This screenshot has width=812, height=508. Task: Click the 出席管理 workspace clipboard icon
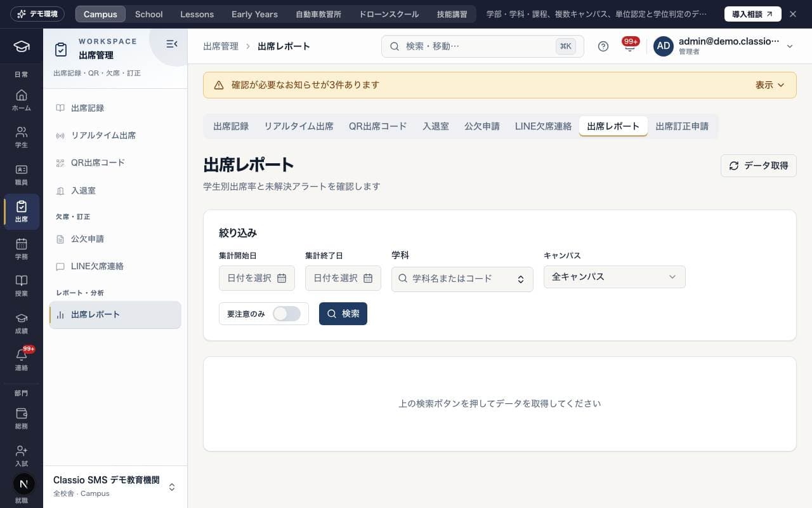[61, 49]
